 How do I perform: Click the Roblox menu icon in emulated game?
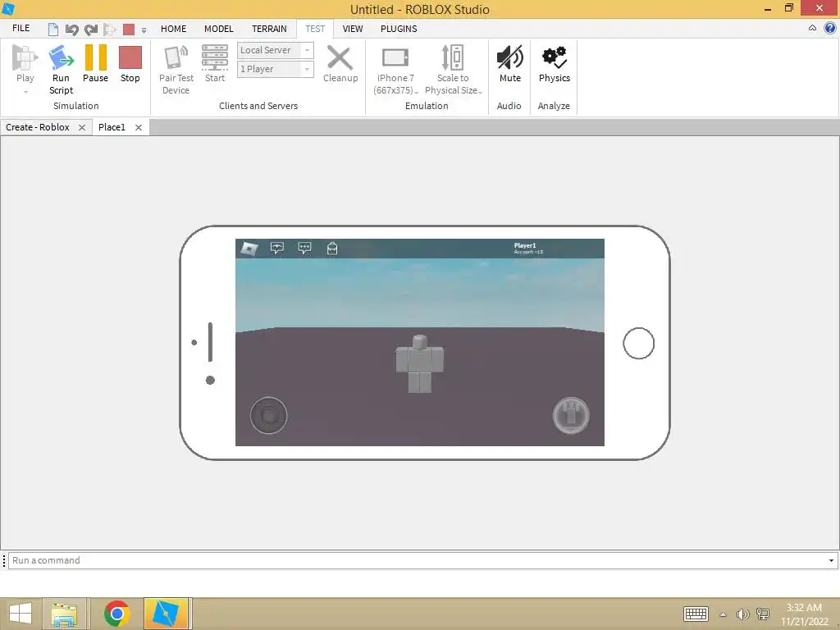click(249, 249)
